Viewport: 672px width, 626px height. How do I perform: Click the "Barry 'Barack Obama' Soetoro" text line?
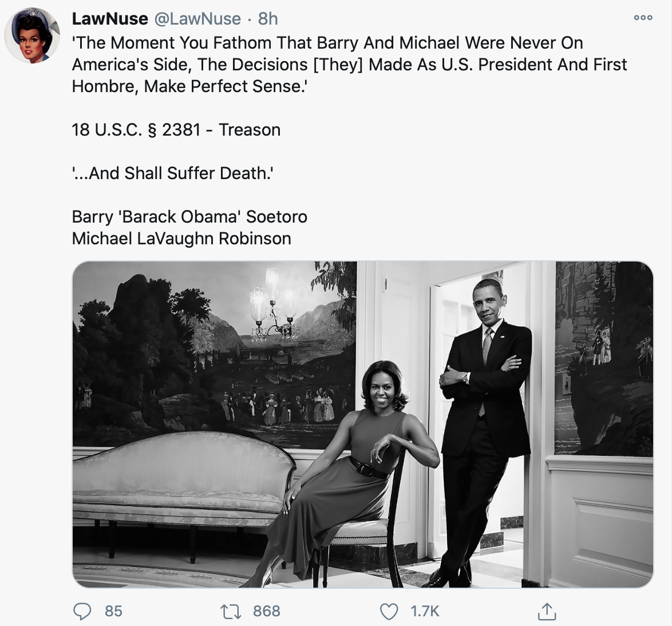point(189,217)
